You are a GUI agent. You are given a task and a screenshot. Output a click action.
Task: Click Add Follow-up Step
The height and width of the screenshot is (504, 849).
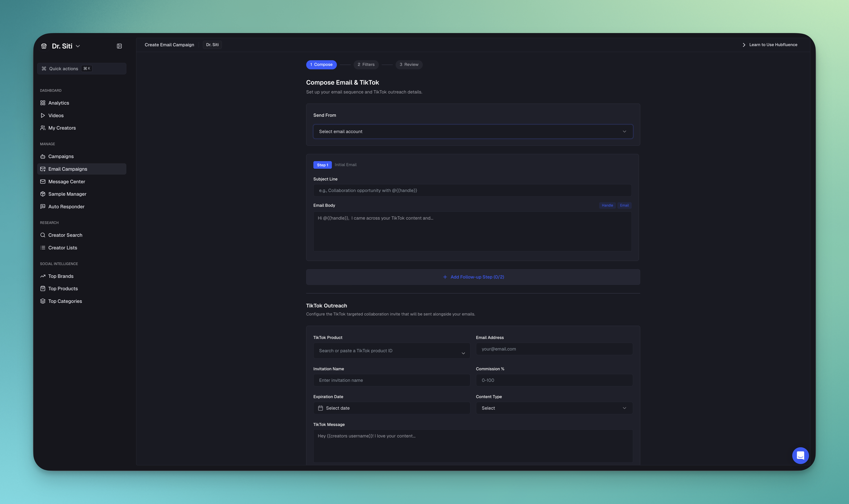click(x=473, y=277)
